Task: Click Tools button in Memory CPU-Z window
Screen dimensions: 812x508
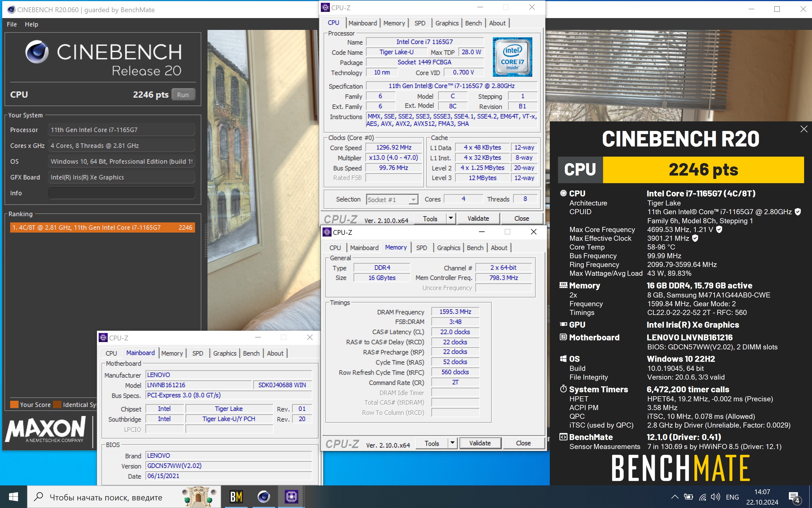Action: coord(431,443)
